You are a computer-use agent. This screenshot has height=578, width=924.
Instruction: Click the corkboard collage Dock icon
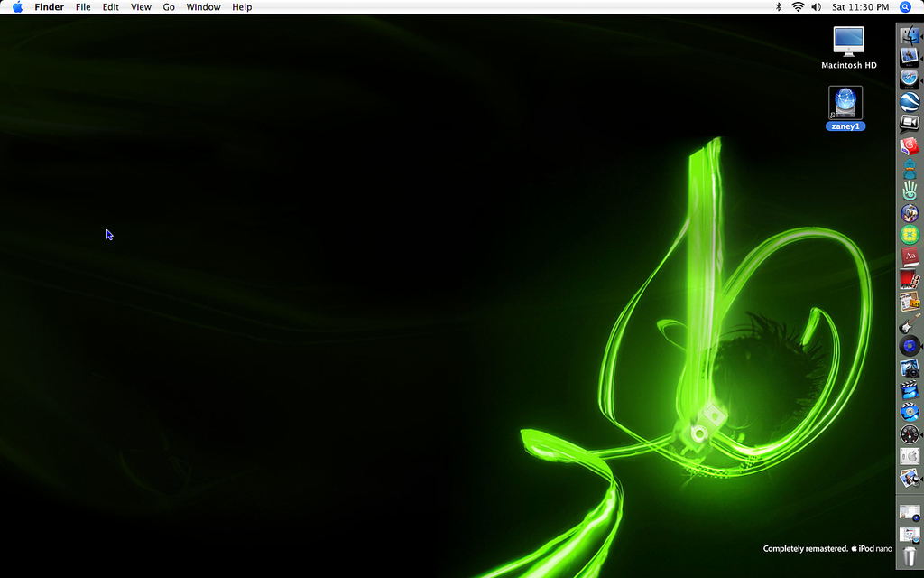click(x=910, y=302)
